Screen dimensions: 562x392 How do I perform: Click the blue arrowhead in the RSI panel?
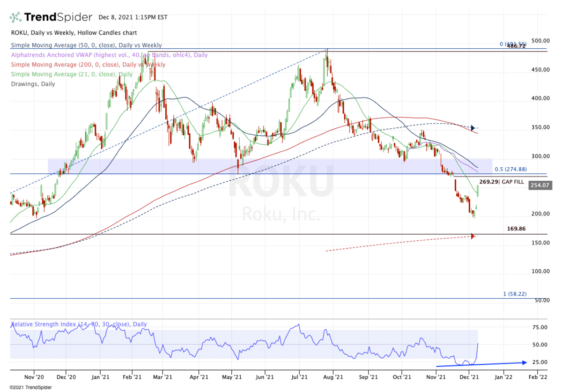(524, 362)
